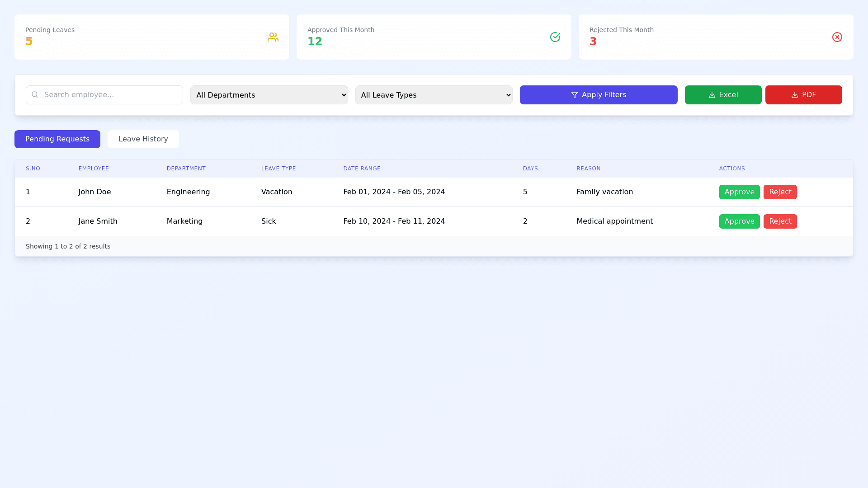
Task: Click the download icon on Excel button
Action: [x=712, y=95]
